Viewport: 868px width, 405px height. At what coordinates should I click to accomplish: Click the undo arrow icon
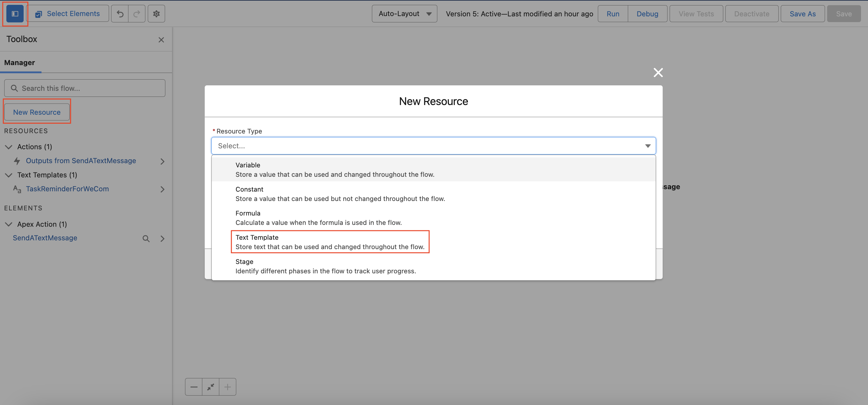tap(120, 14)
